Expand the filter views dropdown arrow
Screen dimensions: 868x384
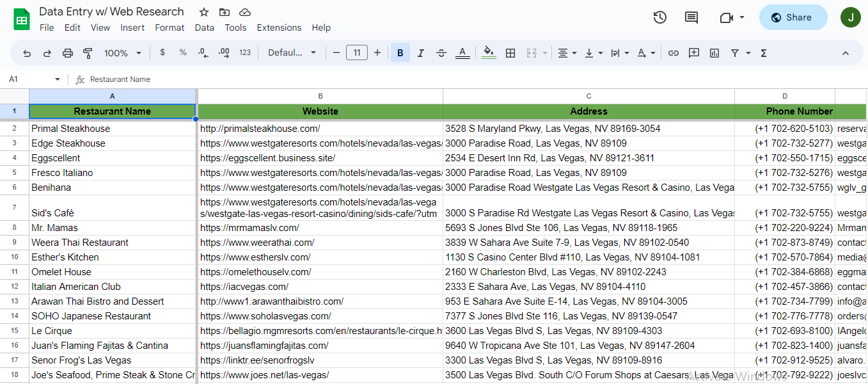[748, 52]
